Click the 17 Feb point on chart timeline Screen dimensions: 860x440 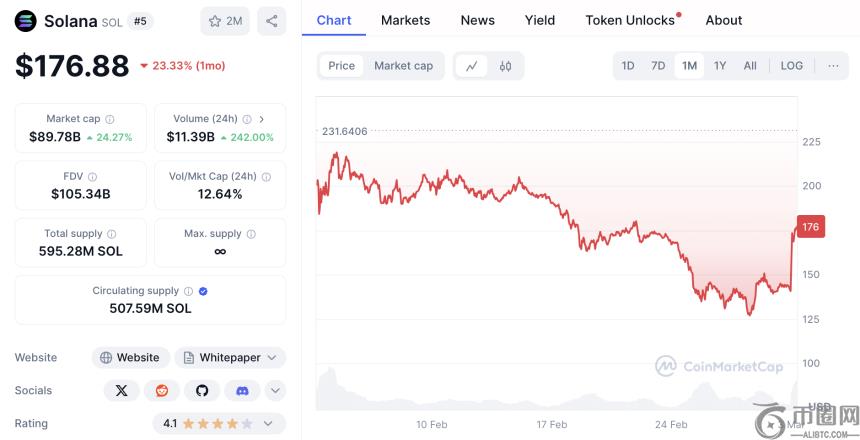coord(551,425)
